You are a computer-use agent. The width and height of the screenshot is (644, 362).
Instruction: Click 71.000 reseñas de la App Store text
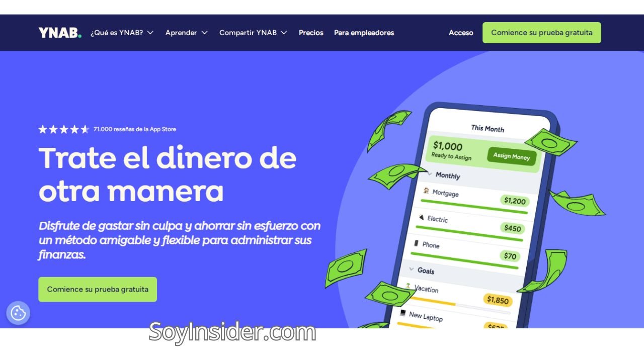(135, 129)
